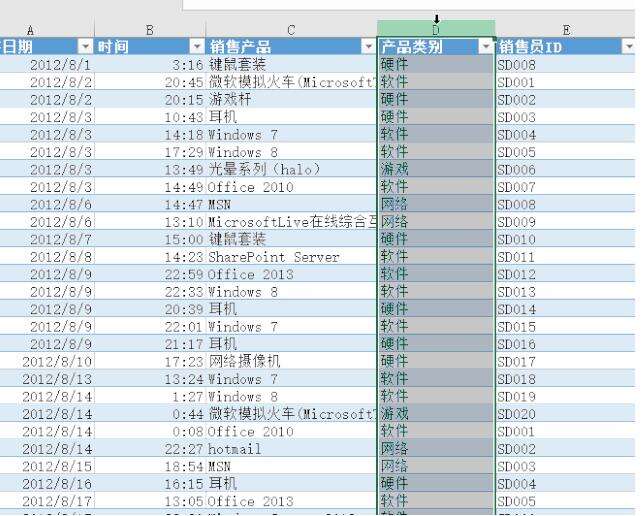
Task: Click the cell with SharePoint Server
Action: coord(291,257)
